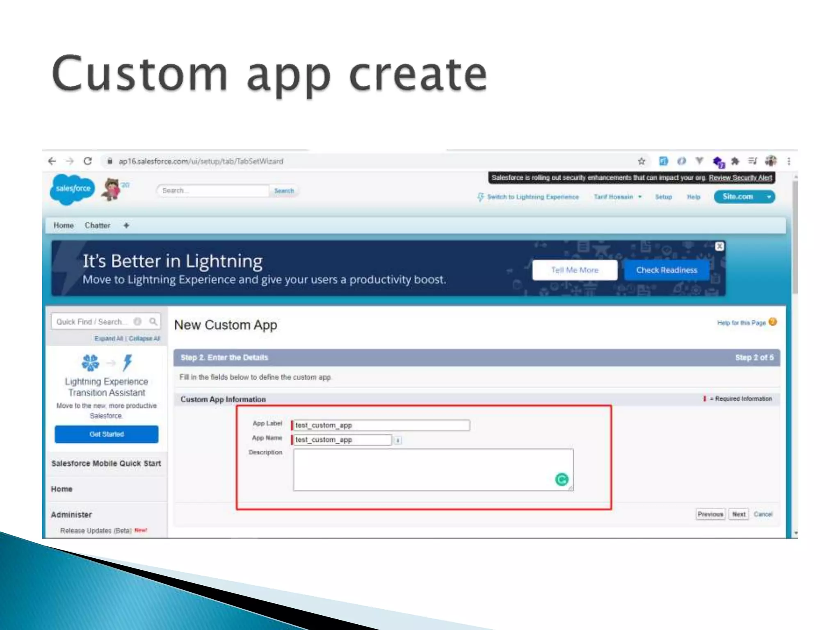The height and width of the screenshot is (630, 840).
Task: Open Tarif Hossain user dropdown
Action: tap(617, 197)
